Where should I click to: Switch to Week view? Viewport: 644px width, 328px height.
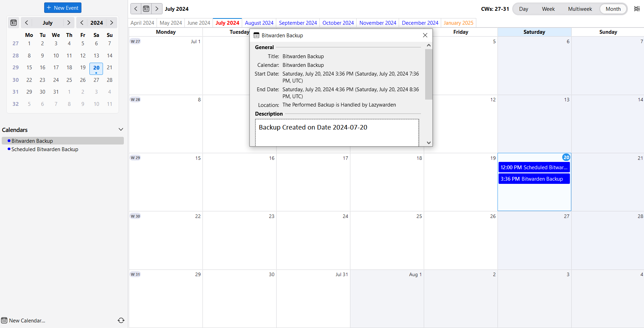(548, 9)
